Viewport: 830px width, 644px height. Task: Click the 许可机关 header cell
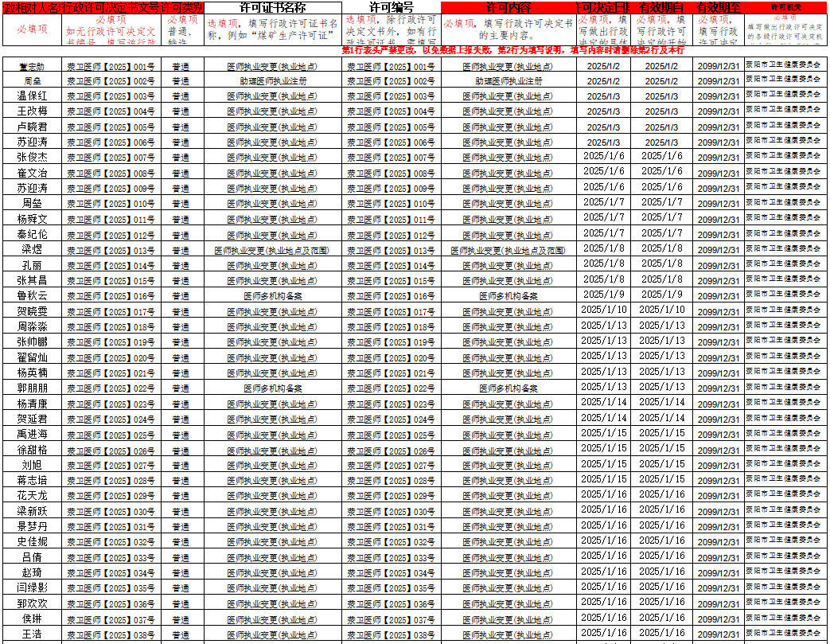pyautogui.click(x=787, y=6)
